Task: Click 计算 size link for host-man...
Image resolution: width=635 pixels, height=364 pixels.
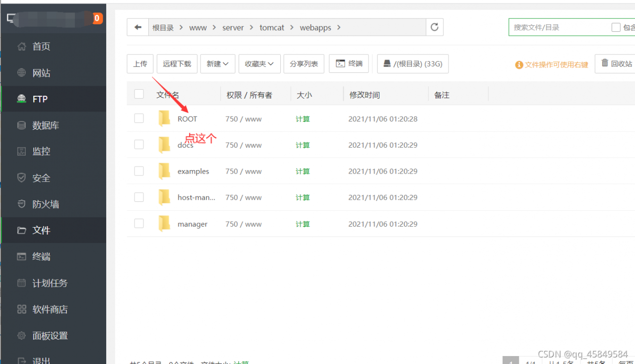Action: coord(303,198)
